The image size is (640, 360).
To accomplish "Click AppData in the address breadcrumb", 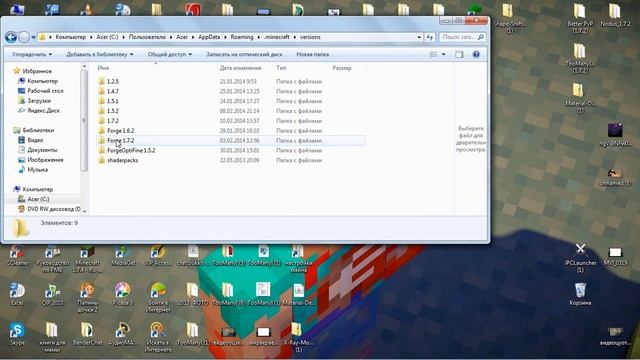I will coord(209,37).
